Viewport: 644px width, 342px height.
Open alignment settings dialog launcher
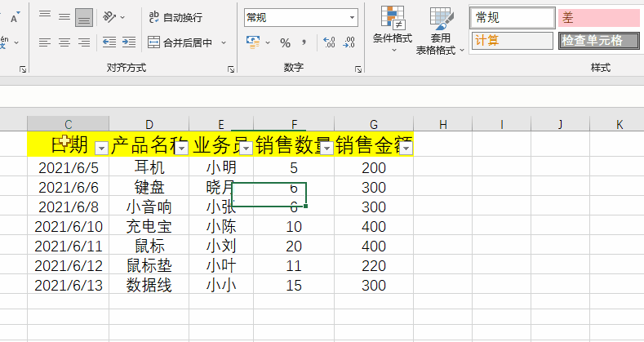(x=231, y=69)
